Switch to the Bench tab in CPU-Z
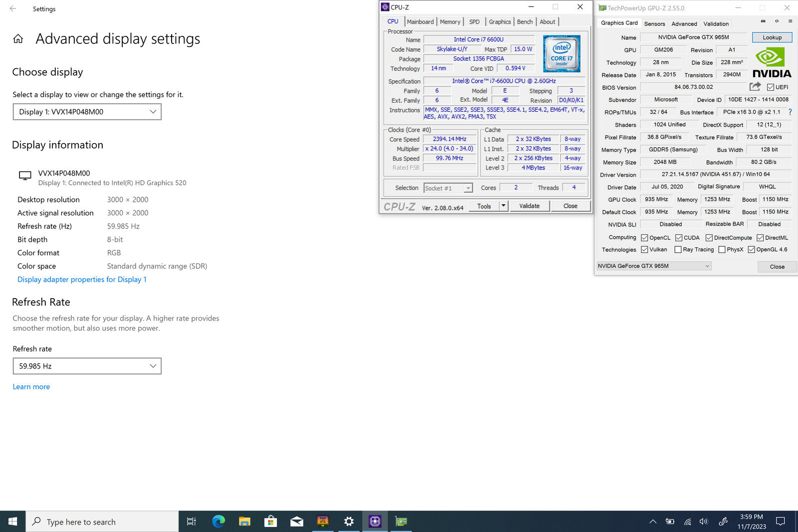The height and width of the screenshot is (532, 798). (x=525, y=22)
